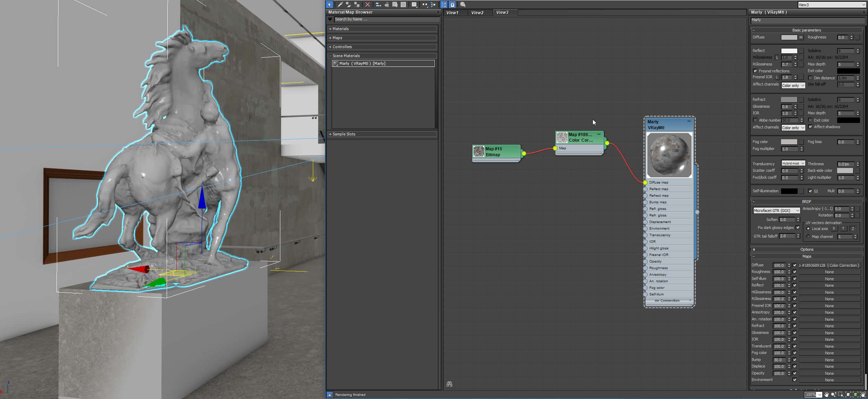Toggle Material/Map Browser panel icon
Viewport: 868px width, 399px height.
(x=444, y=5)
